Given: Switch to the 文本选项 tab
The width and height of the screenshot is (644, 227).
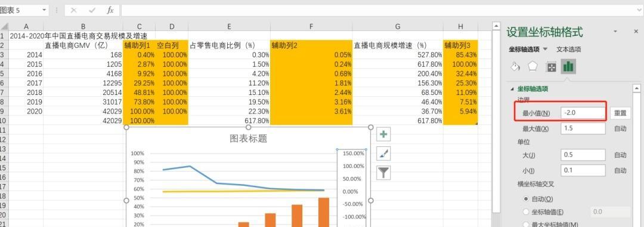Looking at the screenshot, I should pos(568,50).
